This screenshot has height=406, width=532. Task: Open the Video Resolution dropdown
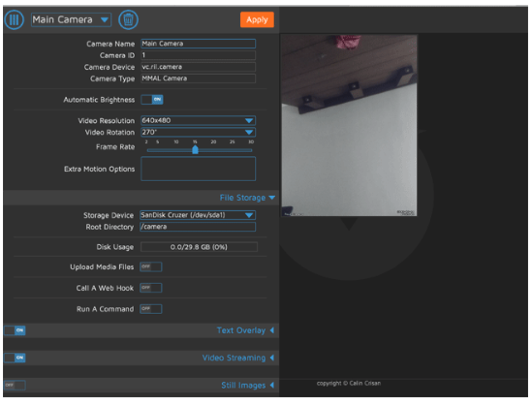click(x=198, y=120)
